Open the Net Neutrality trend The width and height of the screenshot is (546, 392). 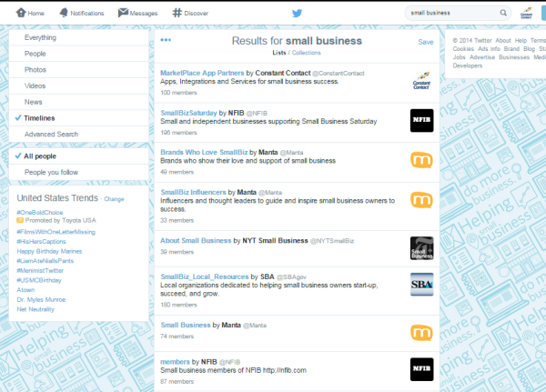point(35,309)
